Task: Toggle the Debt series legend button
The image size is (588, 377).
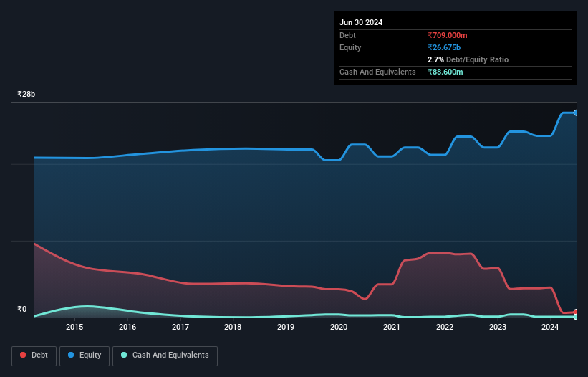Action: pyautogui.click(x=34, y=355)
